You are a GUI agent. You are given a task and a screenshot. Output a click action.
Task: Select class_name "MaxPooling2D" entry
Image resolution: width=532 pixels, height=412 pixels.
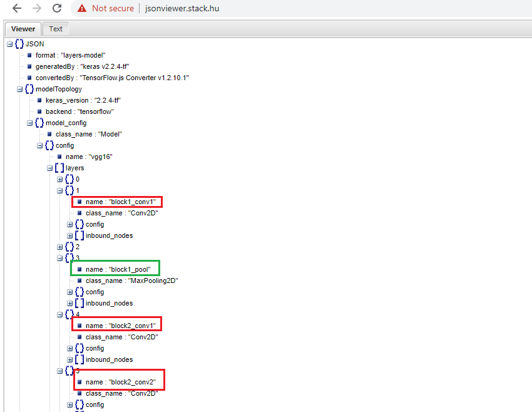coord(128,281)
